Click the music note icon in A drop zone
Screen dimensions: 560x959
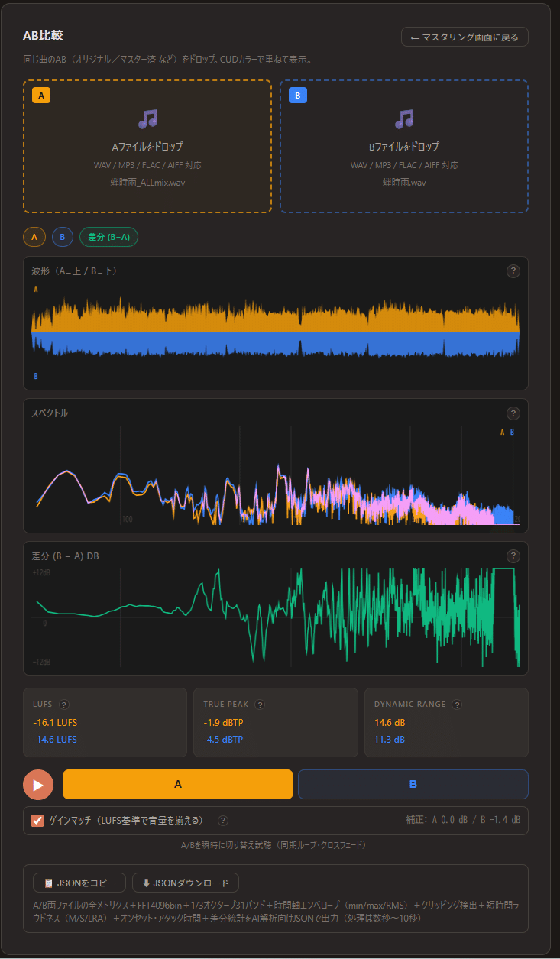tap(147, 118)
